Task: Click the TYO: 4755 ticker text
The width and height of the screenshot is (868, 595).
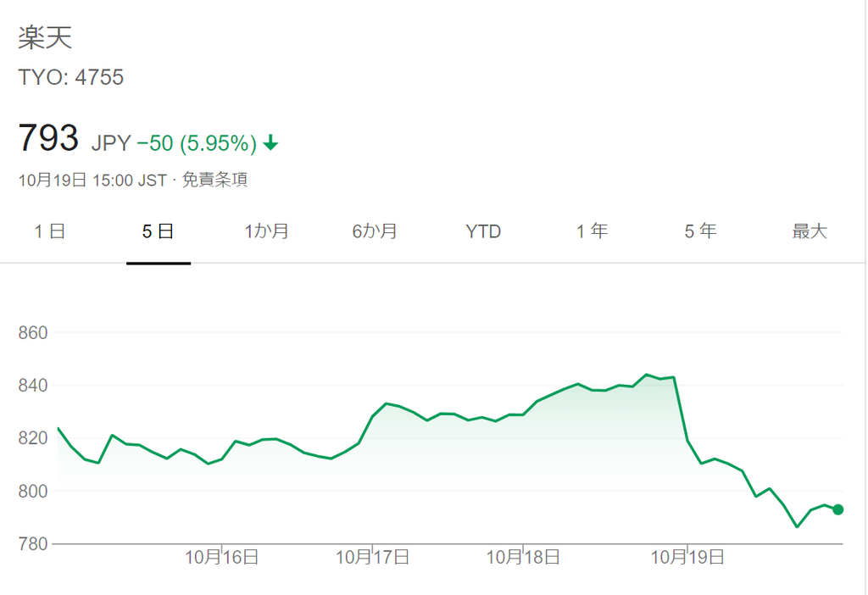Action: click(x=71, y=77)
